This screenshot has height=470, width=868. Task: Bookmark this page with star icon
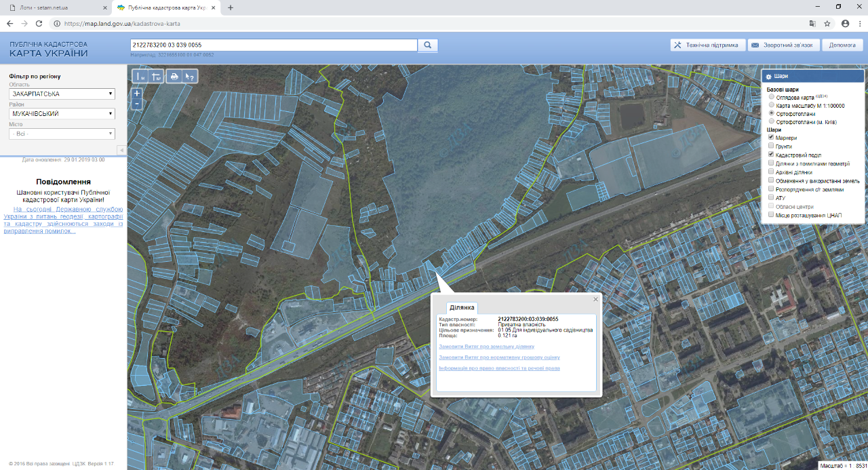pyautogui.click(x=827, y=23)
